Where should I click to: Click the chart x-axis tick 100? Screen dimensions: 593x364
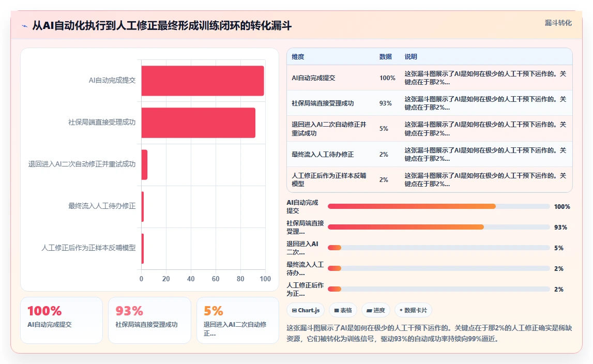pyautogui.click(x=265, y=279)
